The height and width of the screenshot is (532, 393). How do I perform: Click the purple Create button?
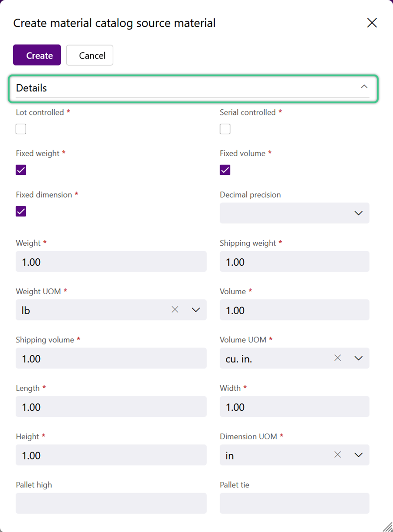tap(37, 55)
